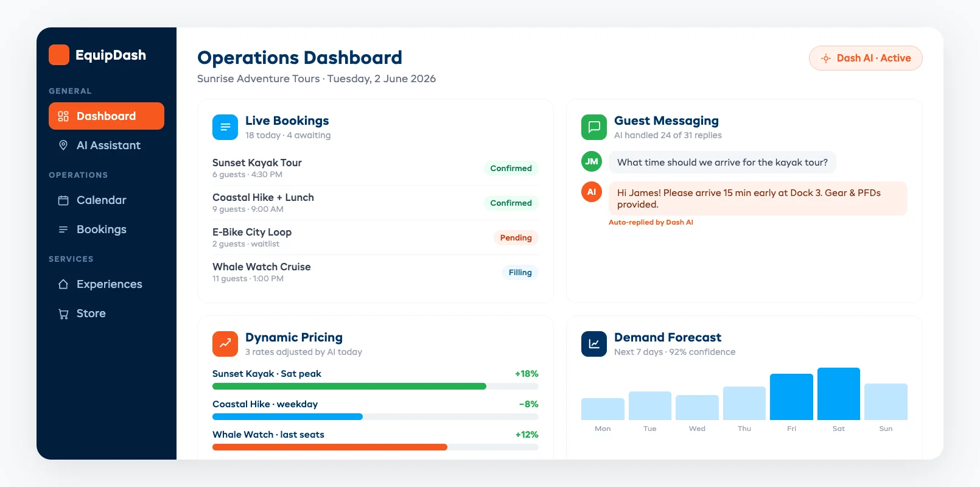
Task: Open Store under Services
Action: pos(107,314)
